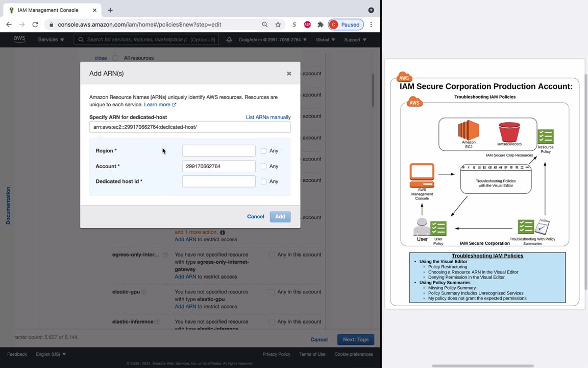Go back with browser back arrow

pyautogui.click(x=9, y=25)
